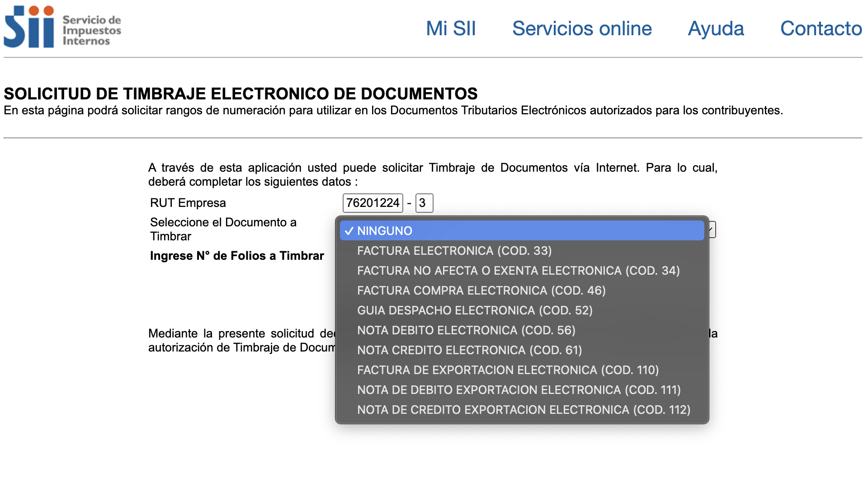Select NOTA DE CREDITO EXPORTACION ELECTRONICA (COD. 112)
Image resolution: width=868 pixels, height=478 pixels.
[x=522, y=409]
